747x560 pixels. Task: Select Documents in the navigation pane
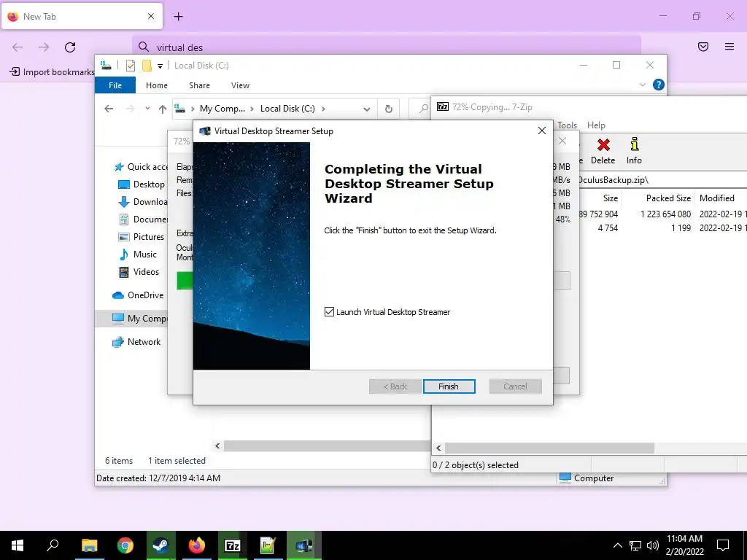tap(143, 219)
